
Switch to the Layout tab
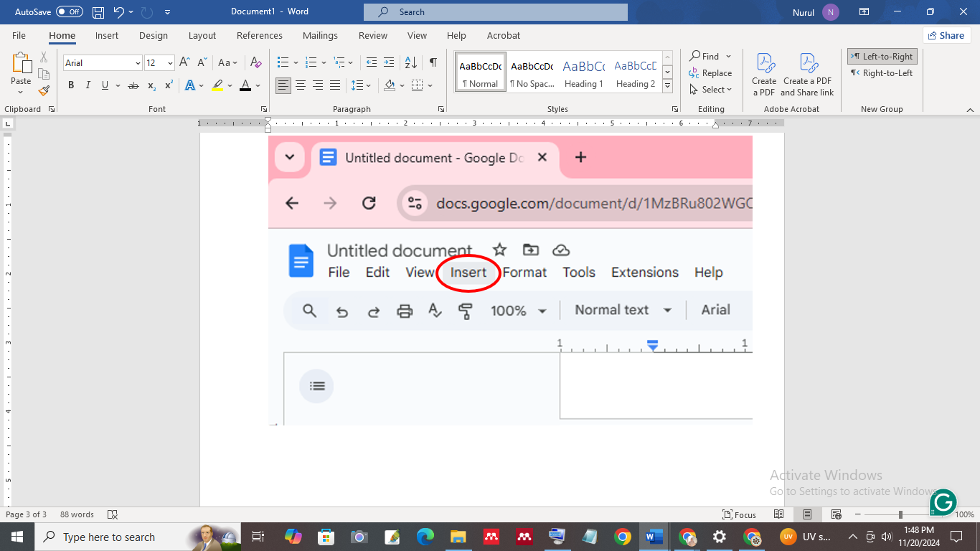point(202,35)
